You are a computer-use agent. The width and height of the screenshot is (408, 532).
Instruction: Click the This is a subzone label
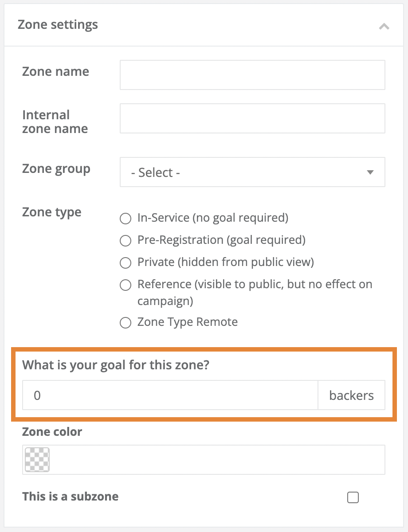(71, 497)
